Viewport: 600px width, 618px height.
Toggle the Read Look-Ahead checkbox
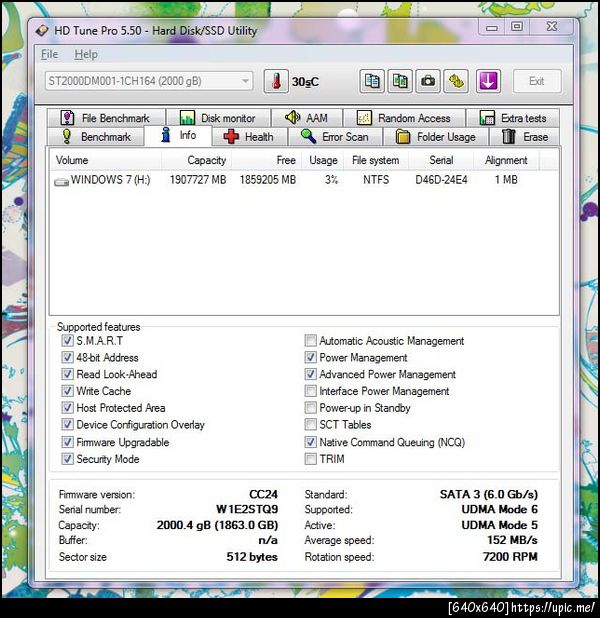pyautogui.click(x=67, y=374)
